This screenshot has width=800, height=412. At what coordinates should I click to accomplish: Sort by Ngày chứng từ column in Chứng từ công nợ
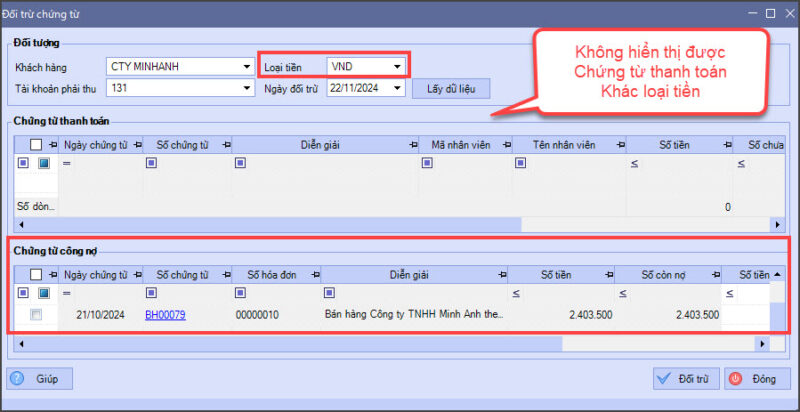[94, 274]
